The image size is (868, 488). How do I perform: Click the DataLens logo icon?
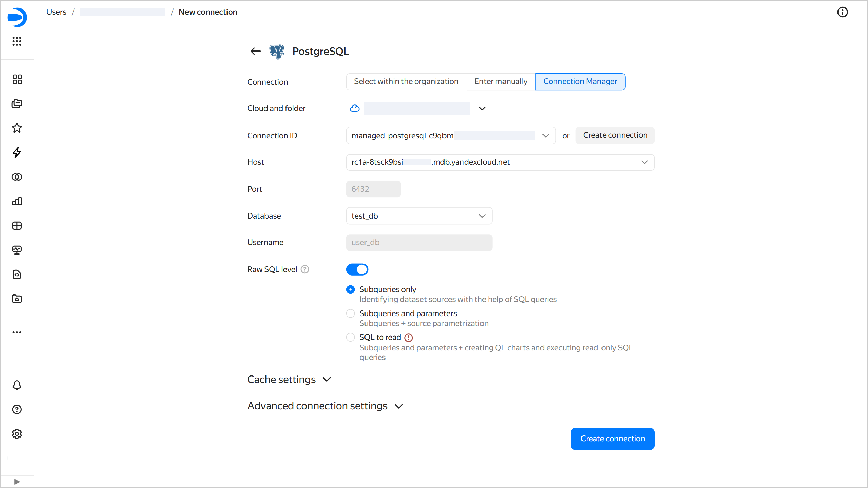(x=17, y=17)
